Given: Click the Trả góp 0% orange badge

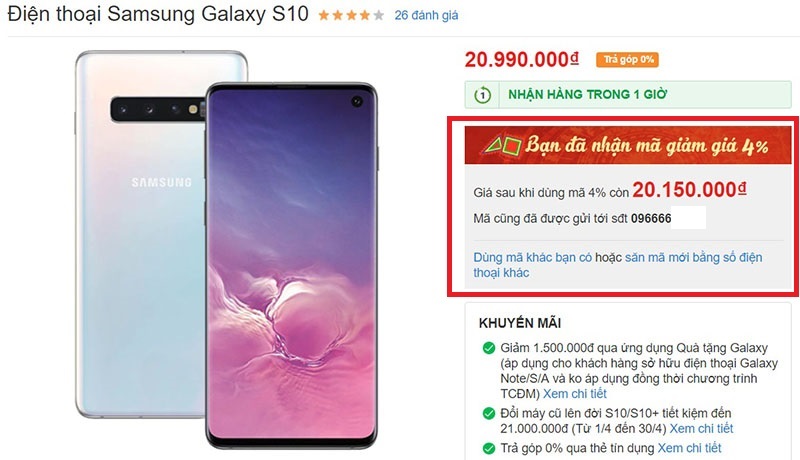Looking at the screenshot, I should pyautogui.click(x=627, y=60).
